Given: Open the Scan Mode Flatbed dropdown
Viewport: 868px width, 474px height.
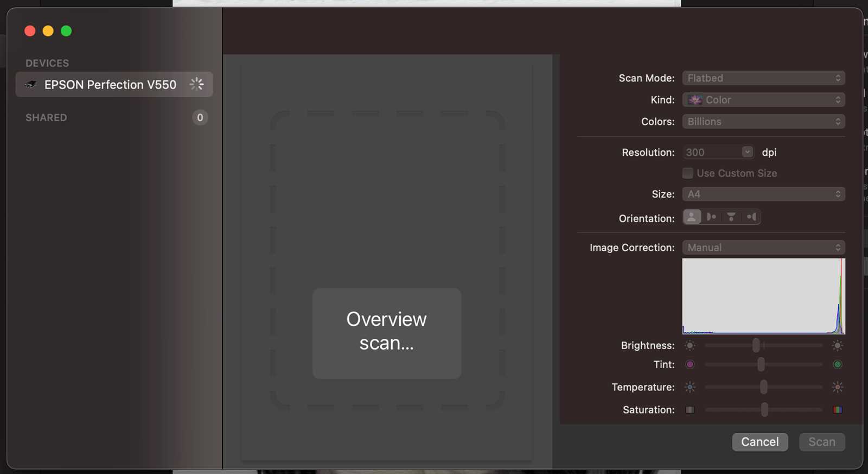Looking at the screenshot, I should pos(763,78).
